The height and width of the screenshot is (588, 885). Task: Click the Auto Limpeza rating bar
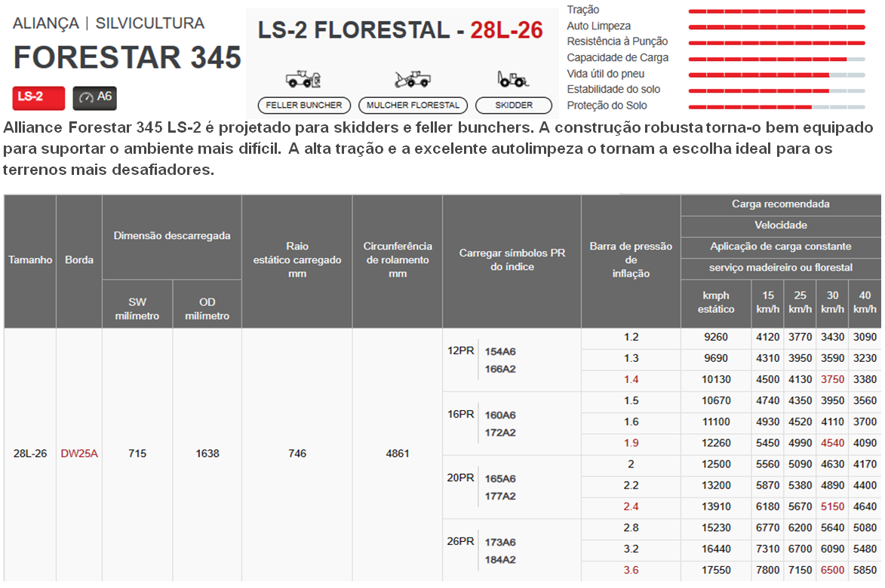776,27
